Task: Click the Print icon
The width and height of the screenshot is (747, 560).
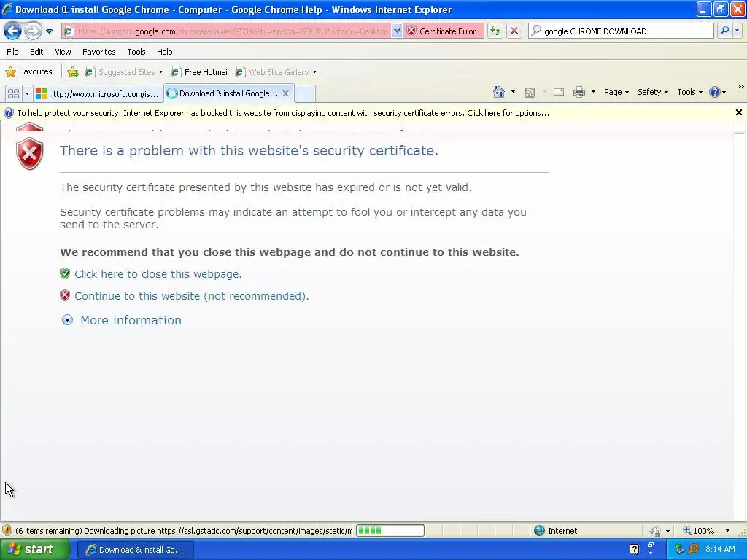Action: point(578,92)
